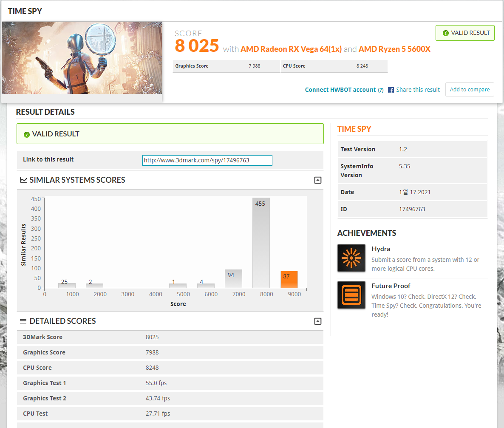504x428 pixels.
Task: Collapse the Similar Systems Scores section
Action: click(317, 180)
